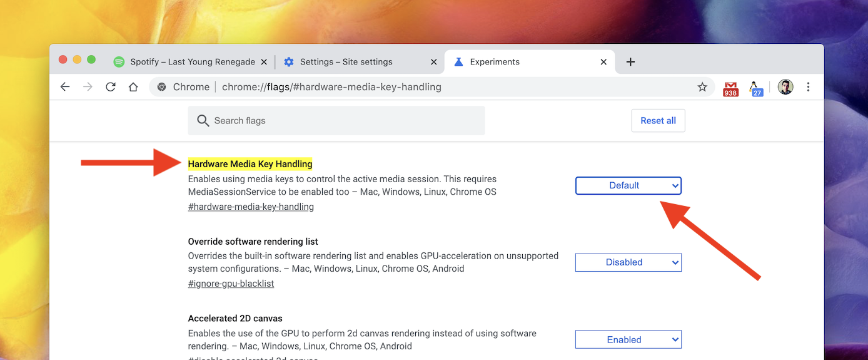Focus the Search flags field
This screenshot has height=360, width=868.
pyautogui.click(x=336, y=121)
